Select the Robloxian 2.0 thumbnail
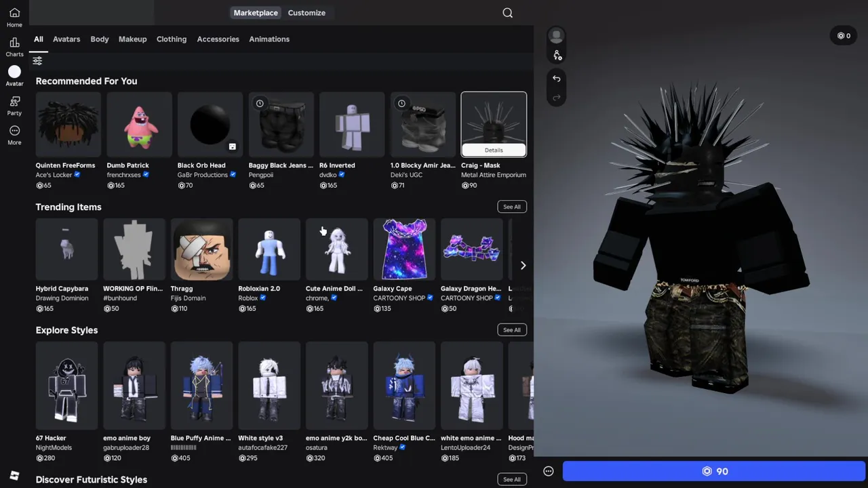The height and width of the screenshot is (488, 868). click(x=269, y=249)
